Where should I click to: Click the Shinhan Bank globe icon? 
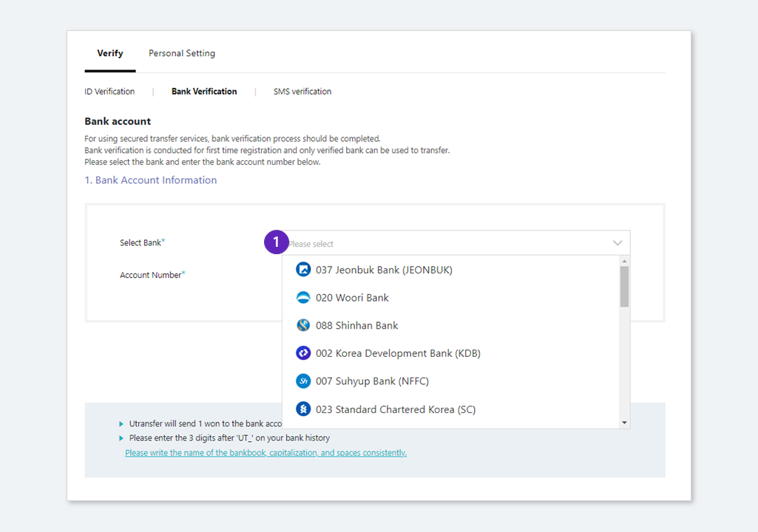click(303, 325)
